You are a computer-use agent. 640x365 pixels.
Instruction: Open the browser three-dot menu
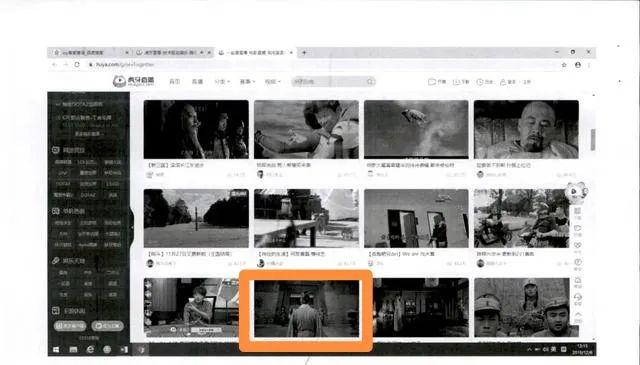coord(589,65)
